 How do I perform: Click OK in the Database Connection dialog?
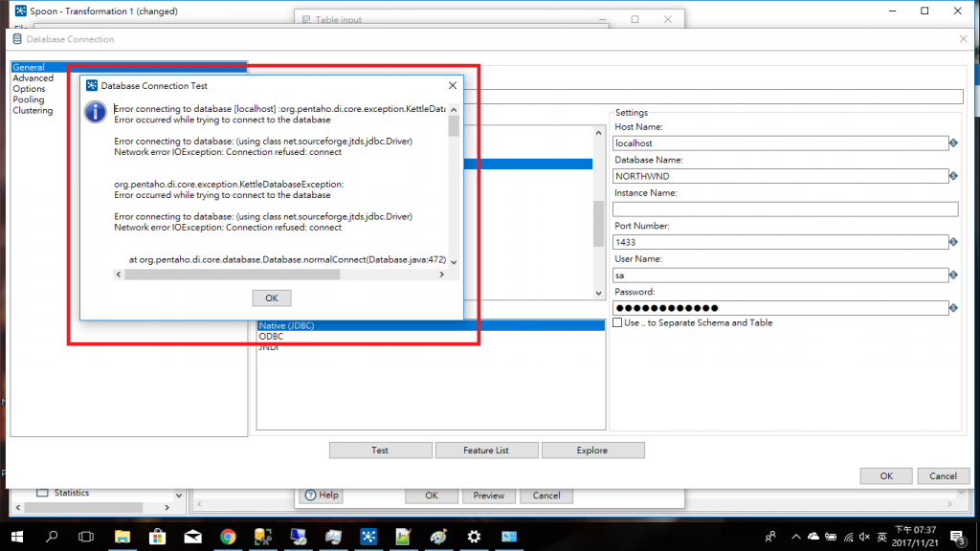[886, 476]
